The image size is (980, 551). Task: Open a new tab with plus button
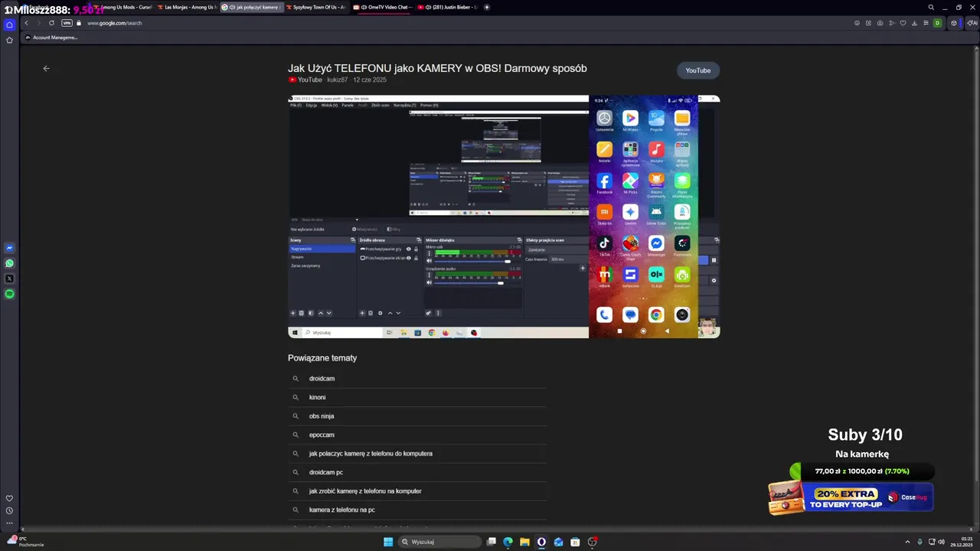(x=487, y=7)
